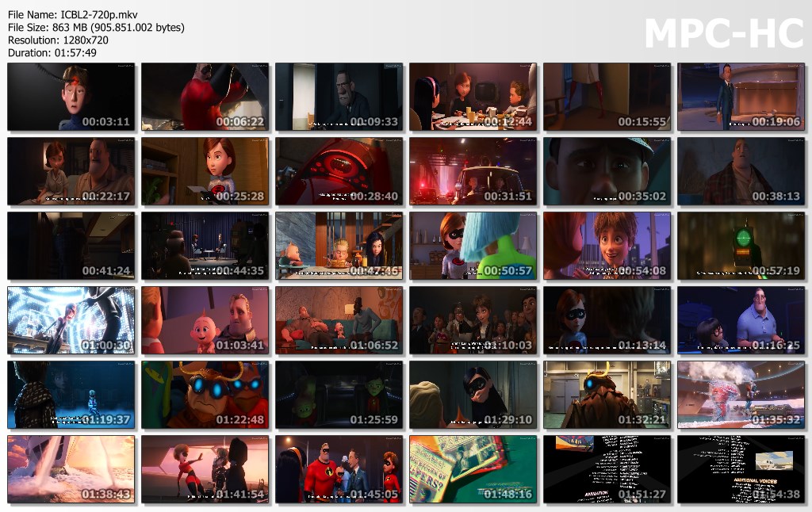Click the frame marked 01:16:25

coord(741,320)
